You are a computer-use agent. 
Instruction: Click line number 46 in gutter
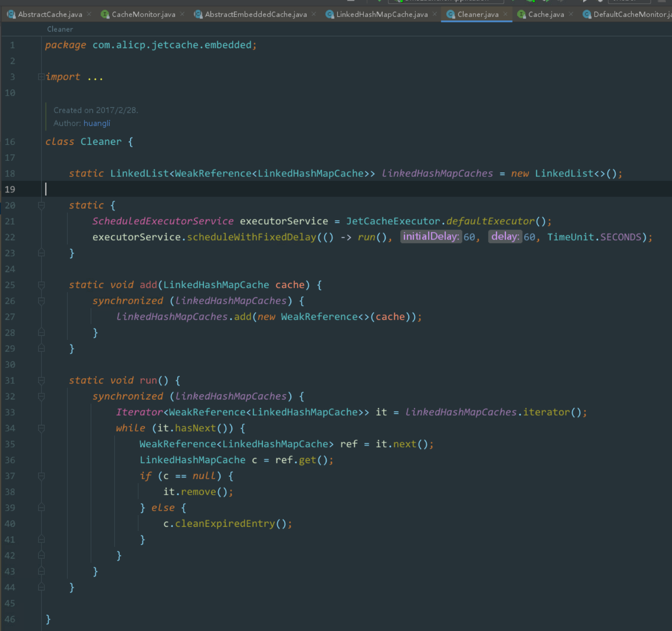point(10,619)
